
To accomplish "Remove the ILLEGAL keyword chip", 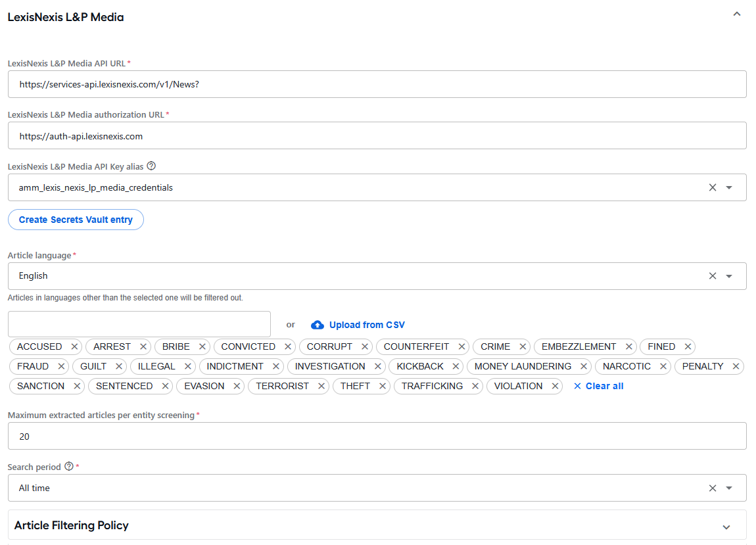I will [188, 367].
